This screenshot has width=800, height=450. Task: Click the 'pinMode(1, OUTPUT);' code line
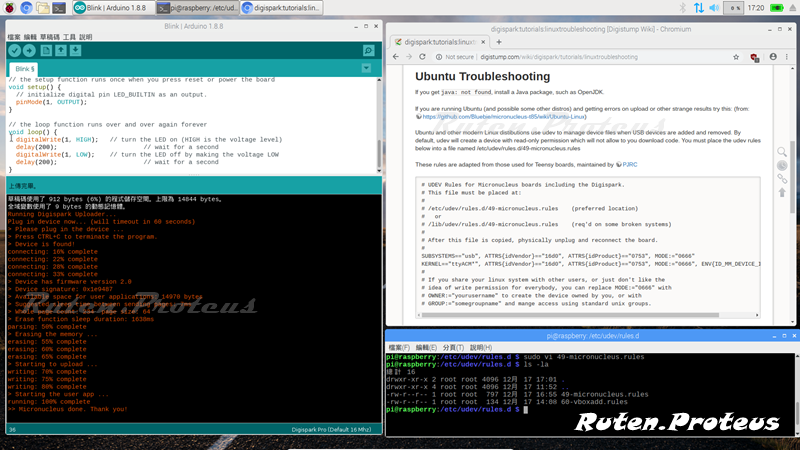pyautogui.click(x=51, y=102)
